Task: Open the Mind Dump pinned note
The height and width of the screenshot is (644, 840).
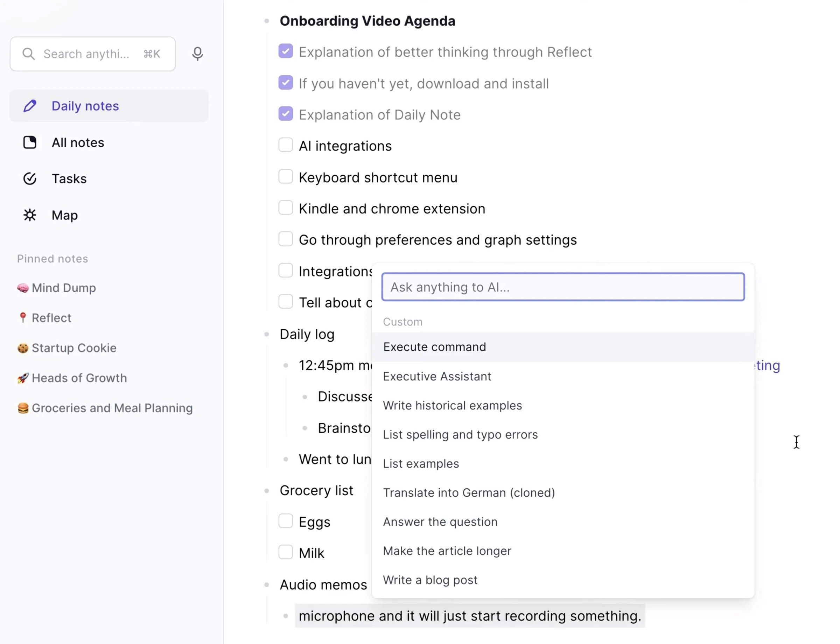Action: coord(64,288)
